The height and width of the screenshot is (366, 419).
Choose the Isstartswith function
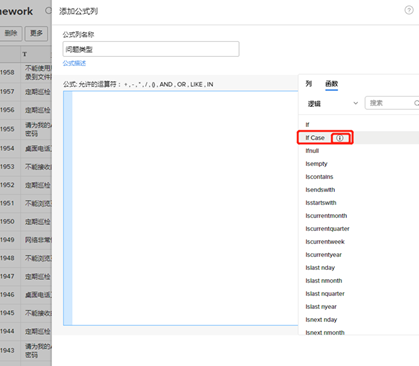pos(321,203)
